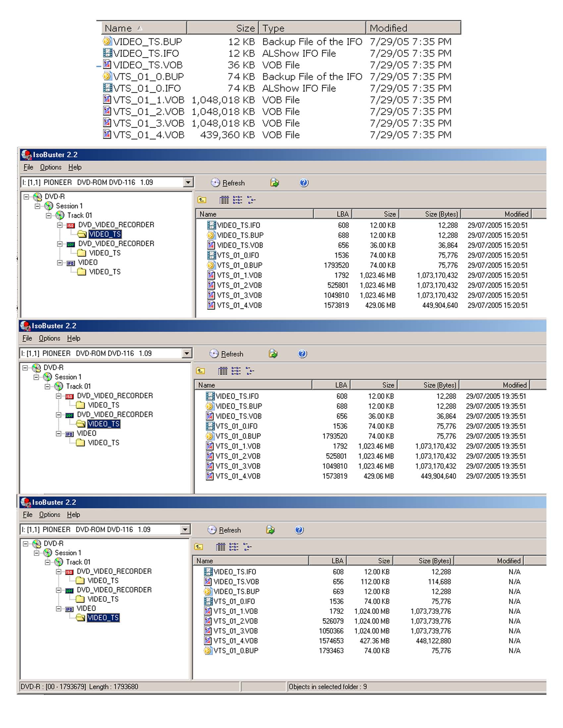This screenshot has width=563, height=728.
Task: Click up-folder icon in bottom IsoBuster window
Action: tap(198, 547)
